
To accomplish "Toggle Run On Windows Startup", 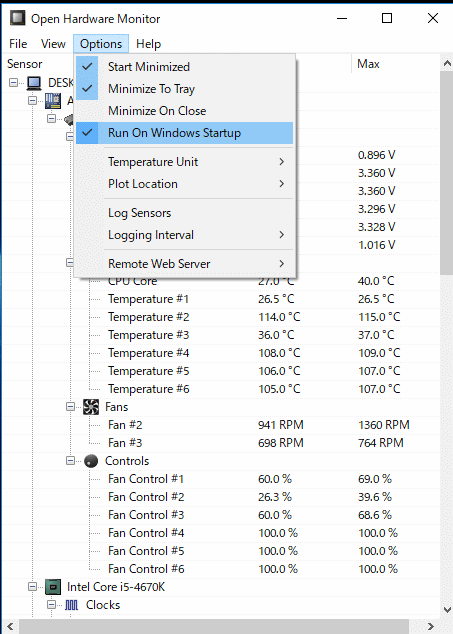I will click(x=184, y=133).
